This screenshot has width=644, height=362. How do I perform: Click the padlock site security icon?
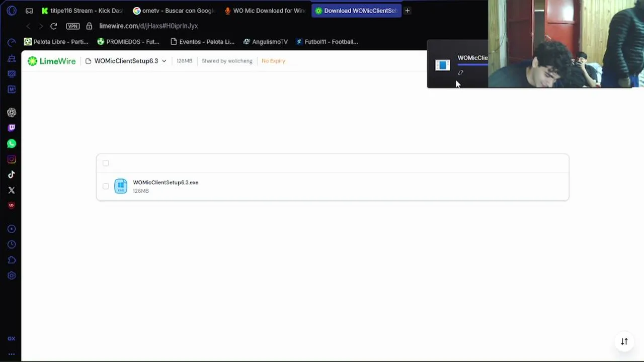(89, 26)
